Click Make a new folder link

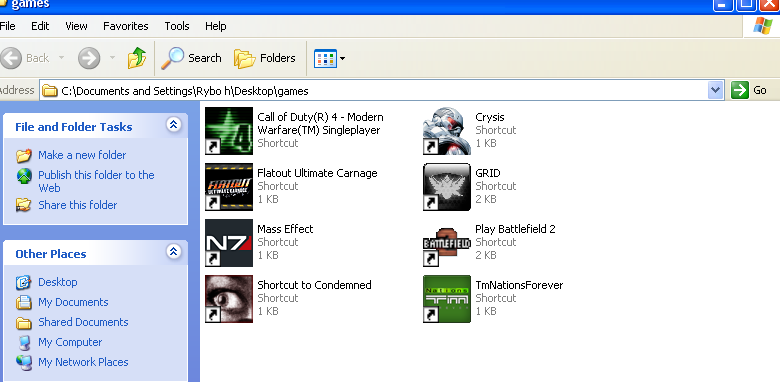pos(82,155)
